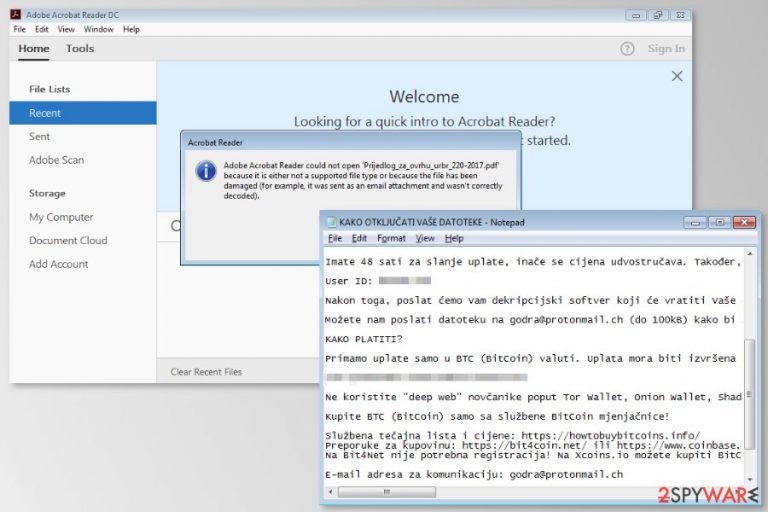
Task: Click 'Kupite BTC (BitCoin)' line in Notepad
Action: (497, 416)
